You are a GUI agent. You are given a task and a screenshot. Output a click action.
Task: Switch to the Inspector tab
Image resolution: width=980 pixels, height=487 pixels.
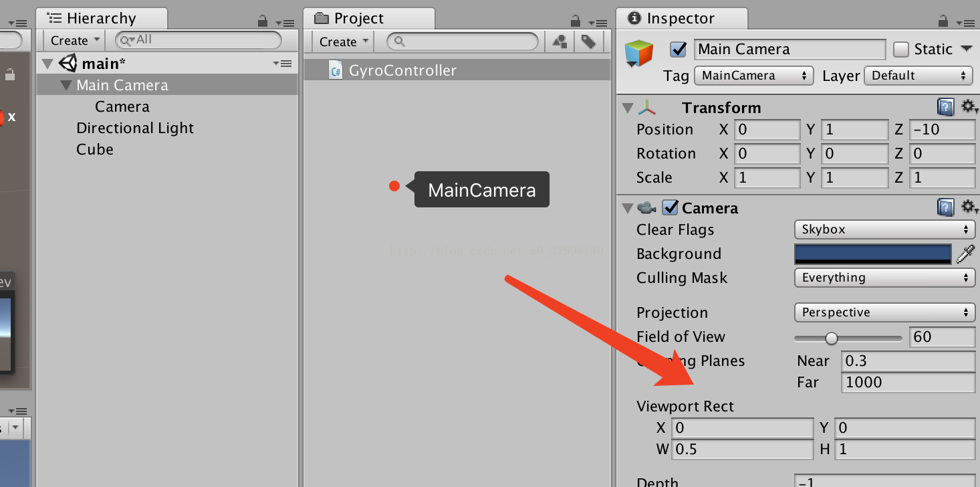pyautogui.click(x=681, y=18)
